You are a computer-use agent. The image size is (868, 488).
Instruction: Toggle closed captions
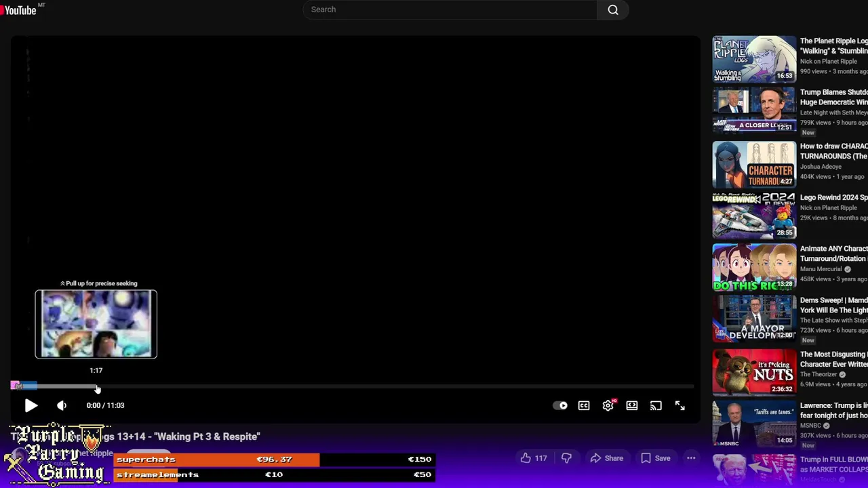coord(584,405)
